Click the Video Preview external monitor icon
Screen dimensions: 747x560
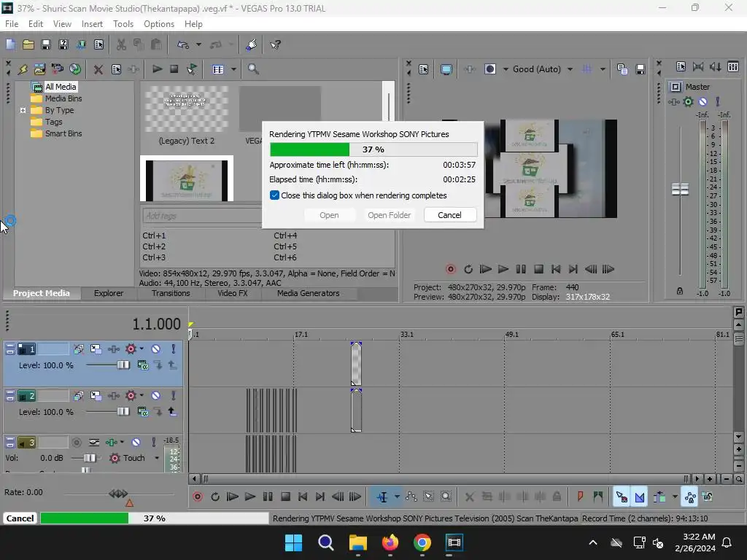click(x=446, y=69)
